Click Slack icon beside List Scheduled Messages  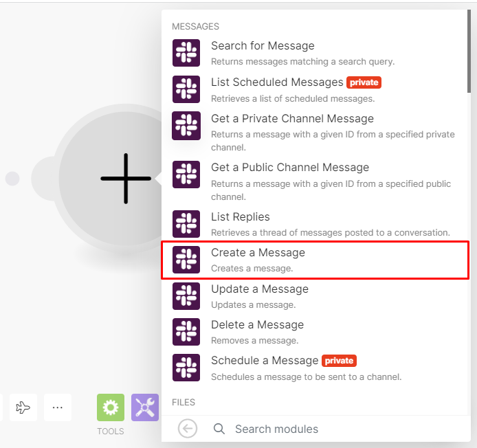point(186,89)
